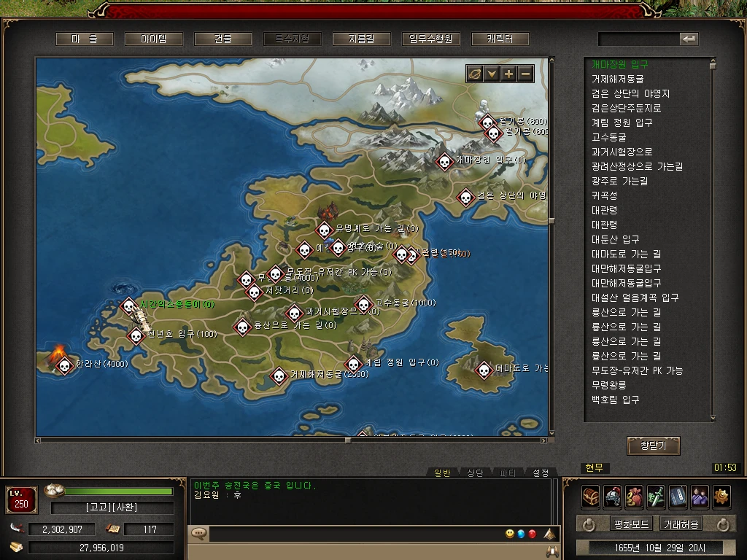Click the 창닫기 close window button
Image resolution: width=747 pixels, height=560 pixels.
coord(653,446)
